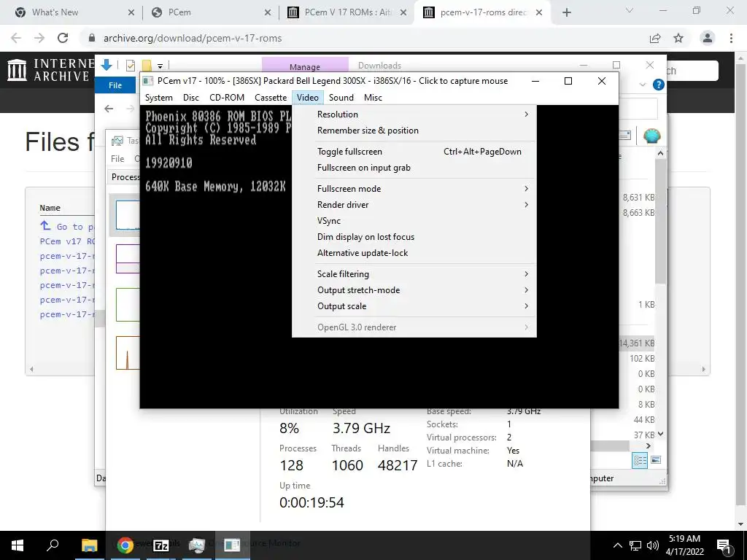Open the volume tray icon
Image resolution: width=747 pixels, height=560 pixels.
point(653,545)
